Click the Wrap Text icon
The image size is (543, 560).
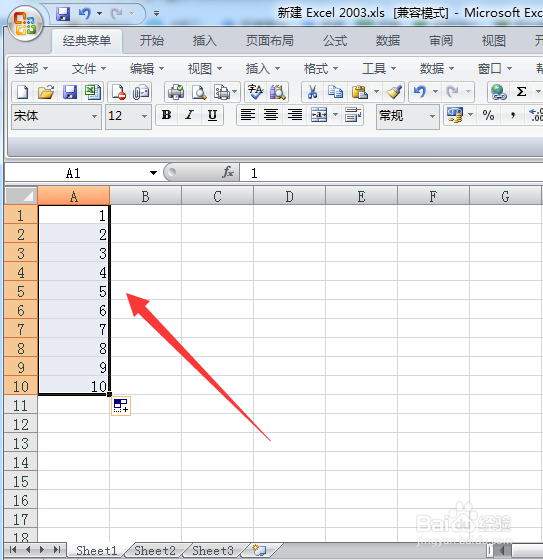[x=353, y=115]
